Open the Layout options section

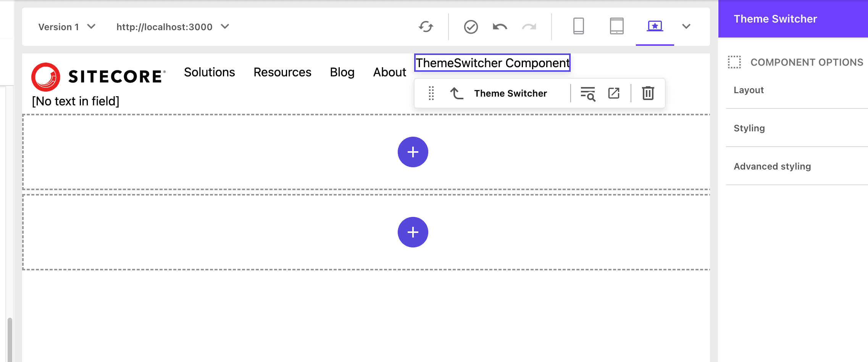click(749, 90)
